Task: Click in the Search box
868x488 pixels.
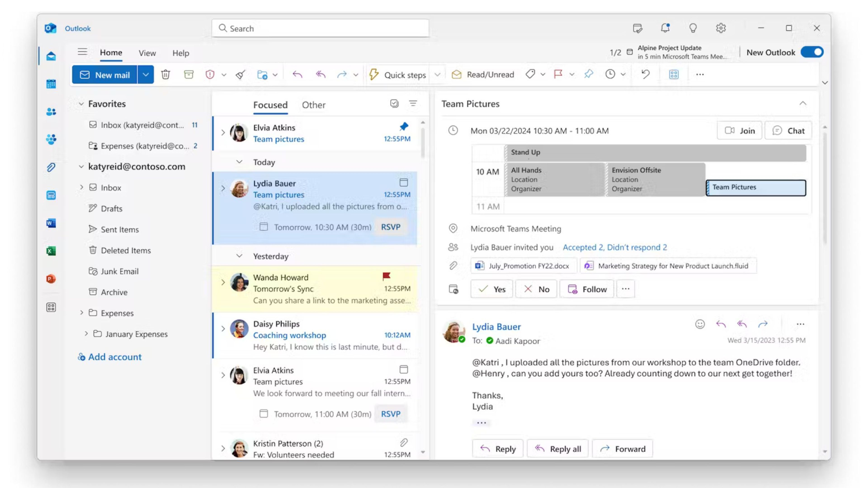Action: click(x=320, y=28)
